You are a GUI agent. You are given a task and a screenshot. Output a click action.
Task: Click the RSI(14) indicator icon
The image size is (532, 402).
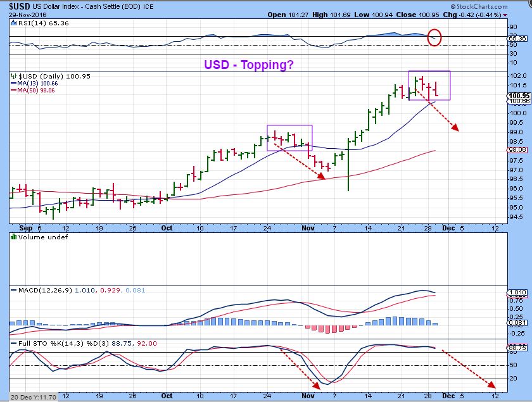coord(13,23)
